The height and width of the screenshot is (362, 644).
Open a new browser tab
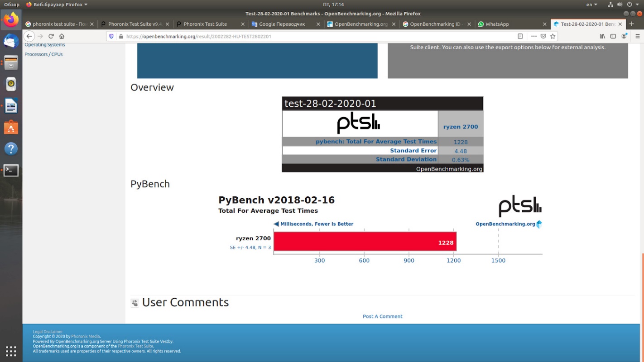(x=632, y=24)
